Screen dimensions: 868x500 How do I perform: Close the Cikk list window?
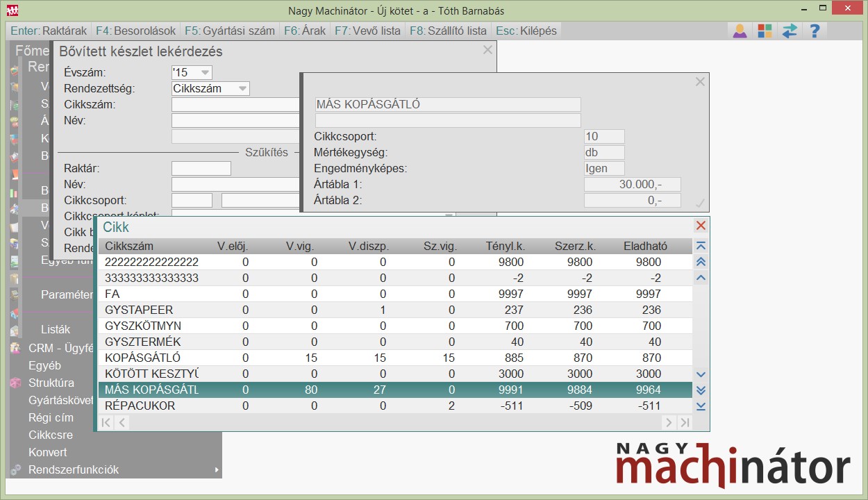tap(701, 226)
